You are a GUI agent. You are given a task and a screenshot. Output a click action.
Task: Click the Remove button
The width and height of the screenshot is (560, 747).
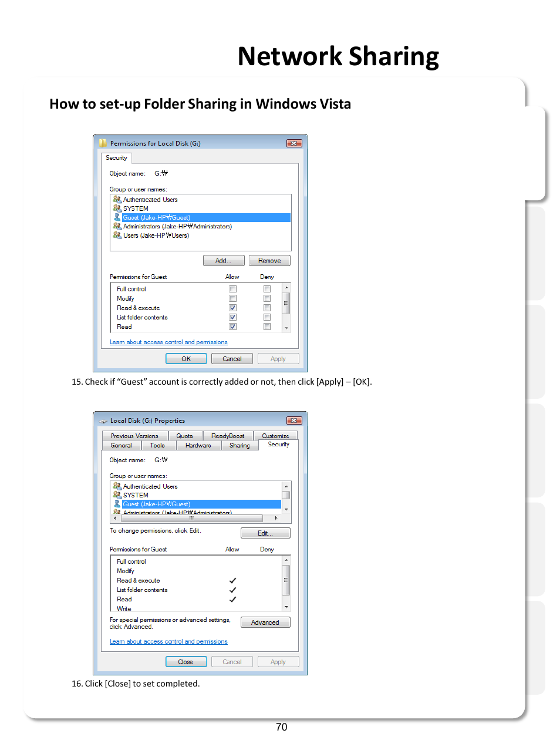click(269, 261)
